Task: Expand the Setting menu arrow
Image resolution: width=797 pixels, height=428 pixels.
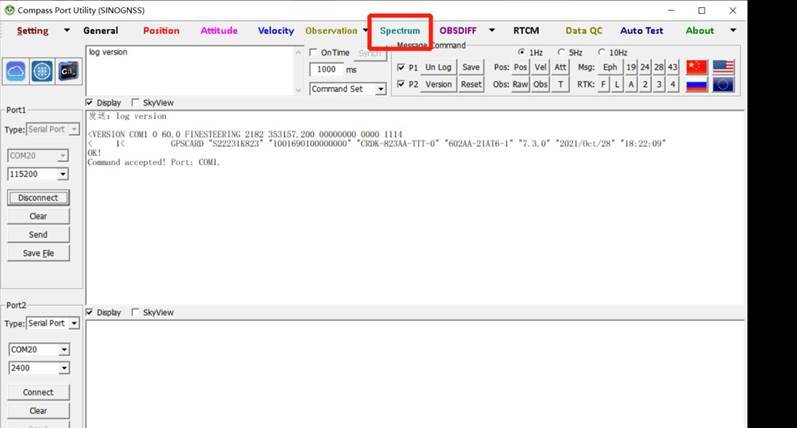Action: 67,30
